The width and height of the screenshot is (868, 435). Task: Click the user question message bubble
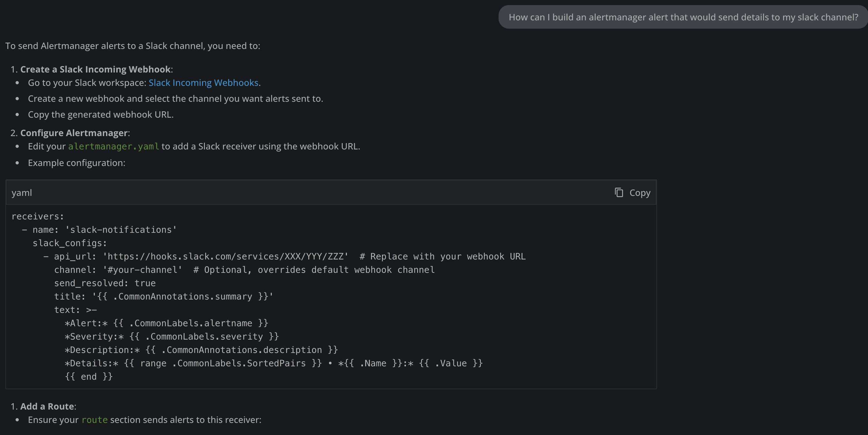pos(683,17)
